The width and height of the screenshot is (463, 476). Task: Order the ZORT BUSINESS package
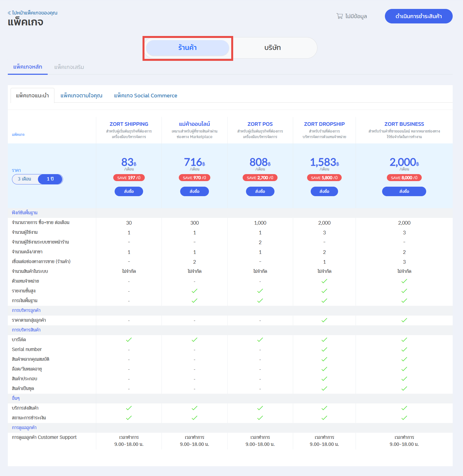(404, 191)
